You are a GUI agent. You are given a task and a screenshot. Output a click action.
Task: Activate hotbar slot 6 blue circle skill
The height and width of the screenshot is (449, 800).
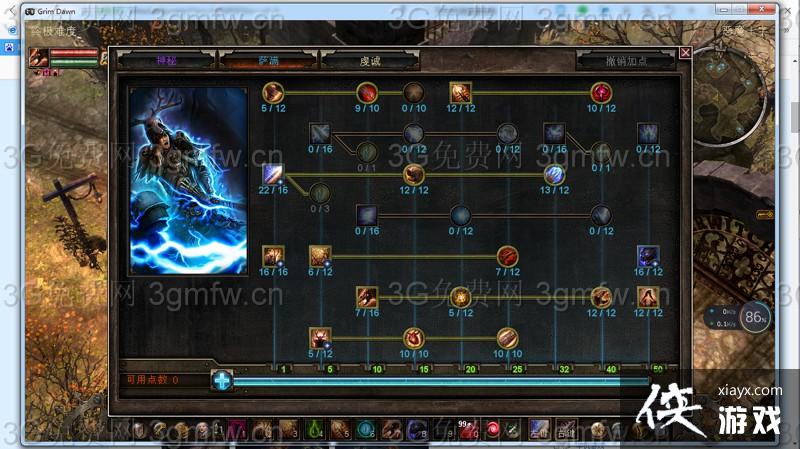coord(365,430)
